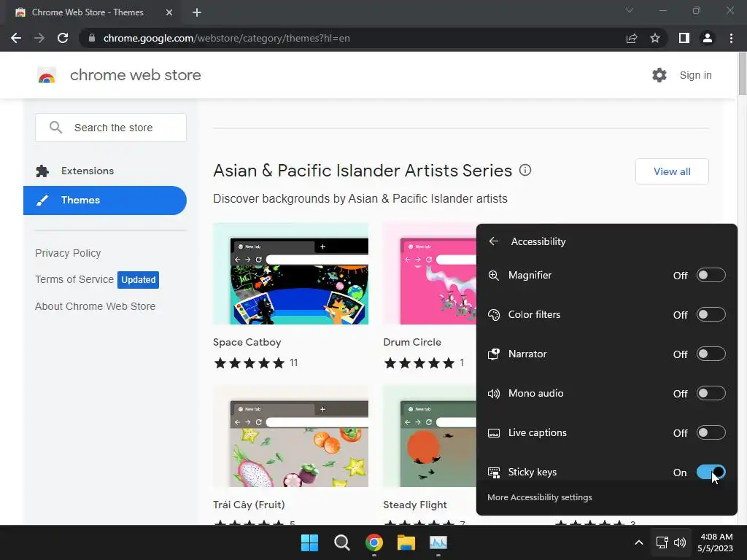Open the clock and date flyout

[716, 542]
